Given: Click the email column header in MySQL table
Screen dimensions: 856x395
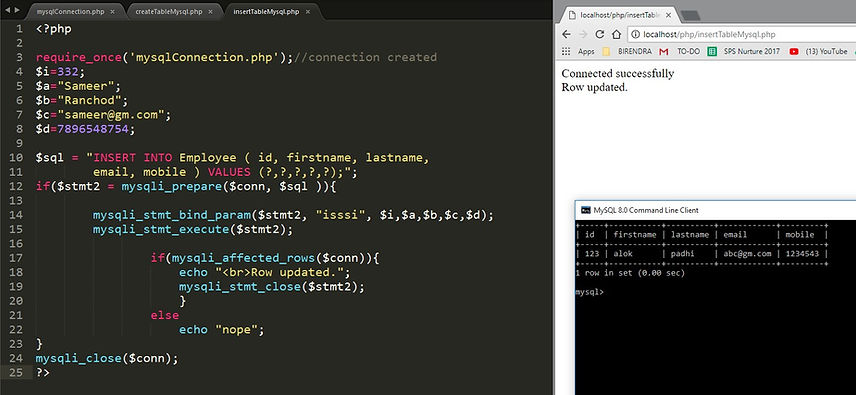Looking at the screenshot, I should pyautogui.click(x=736, y=235).
